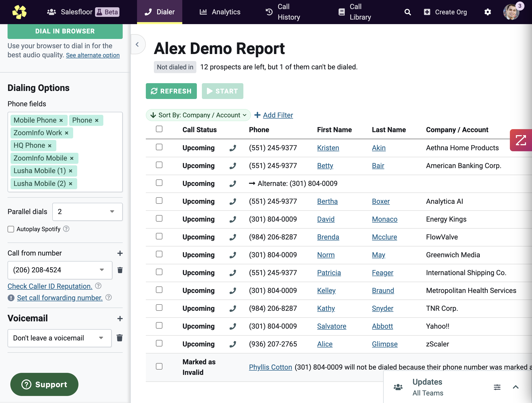This screenshot has height=403, width=532.
Task: Delete the voicemail option trash icon
Action: (120, 338)
